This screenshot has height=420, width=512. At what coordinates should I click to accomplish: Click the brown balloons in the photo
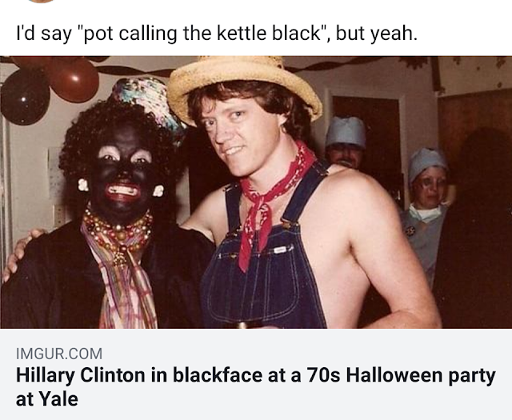(49, 89)
